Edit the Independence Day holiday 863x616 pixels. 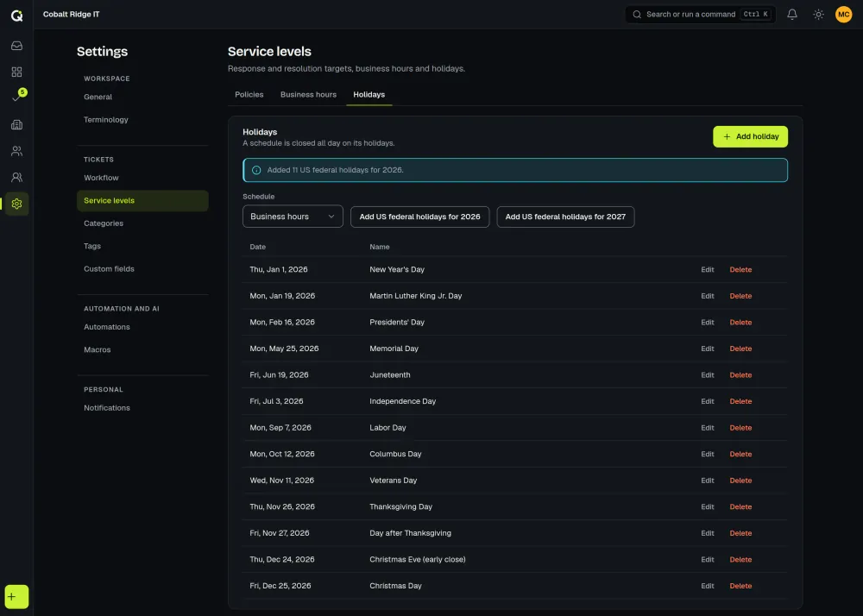coord(708,401)
